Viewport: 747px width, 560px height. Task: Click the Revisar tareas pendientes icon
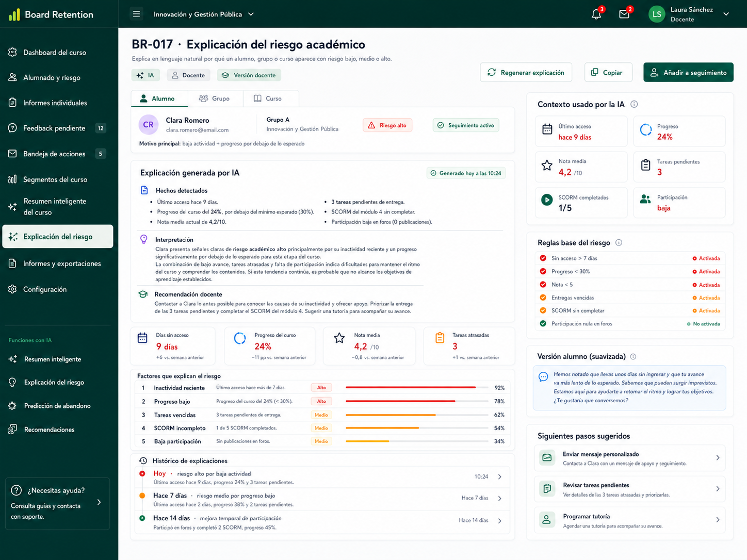coord(547,488)
